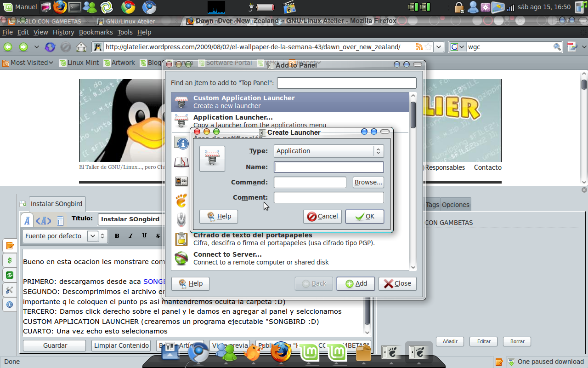The width and height of the screenshot is (588, 368).
Task: Click Firefox home toolbar icon
Action: point(81,47)
